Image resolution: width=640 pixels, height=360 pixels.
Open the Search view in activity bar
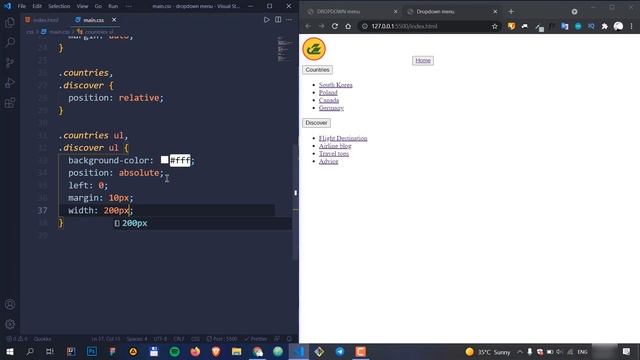(10, 42)
